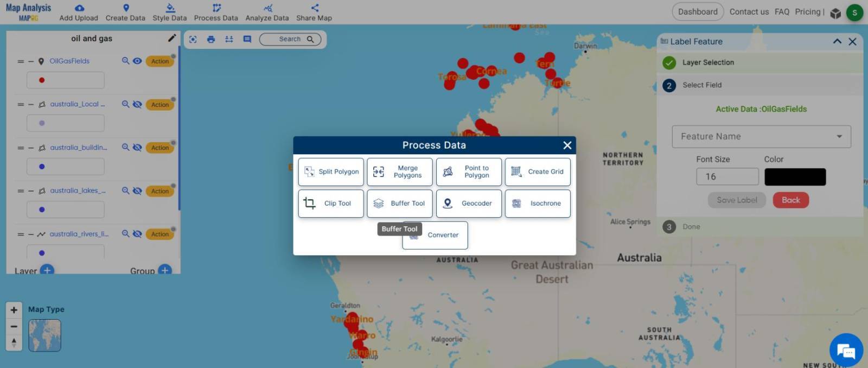Print the map

(211, 39)
